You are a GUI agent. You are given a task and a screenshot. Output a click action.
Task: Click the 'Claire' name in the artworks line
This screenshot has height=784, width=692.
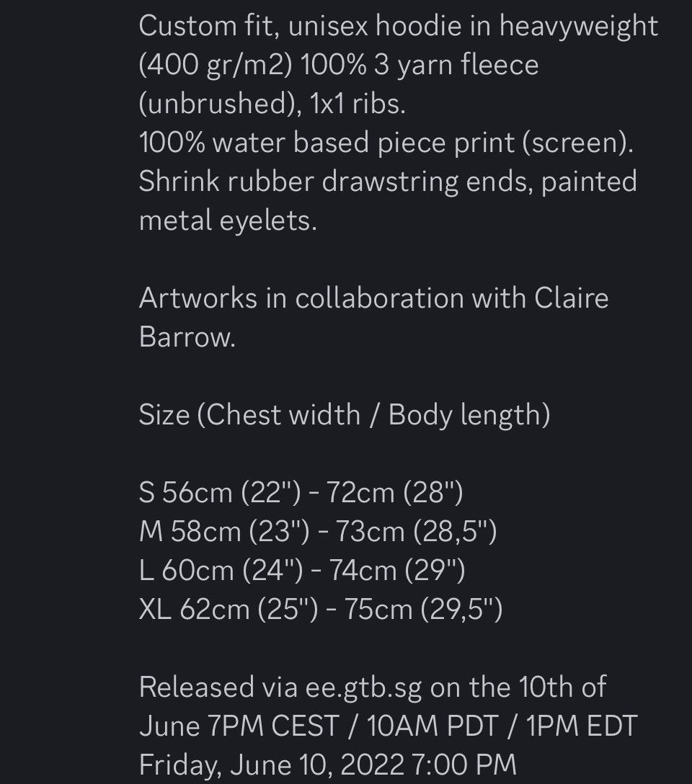coord(571,298)
